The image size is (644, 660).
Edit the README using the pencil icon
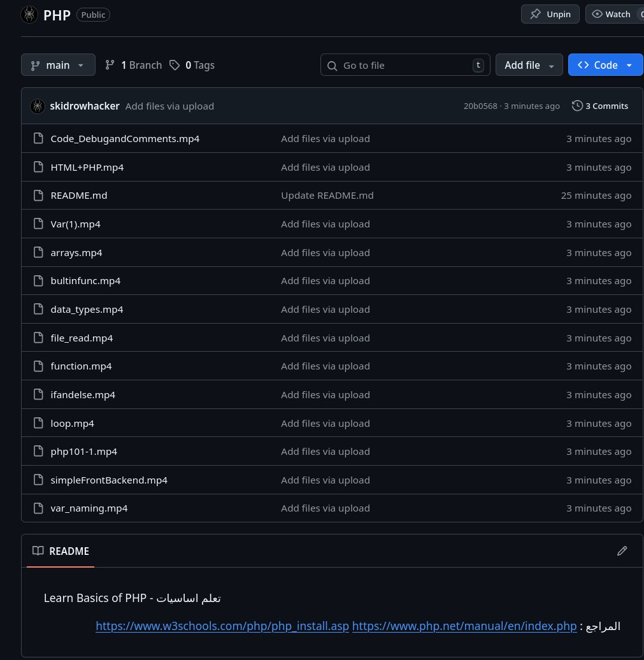[622, 550]
